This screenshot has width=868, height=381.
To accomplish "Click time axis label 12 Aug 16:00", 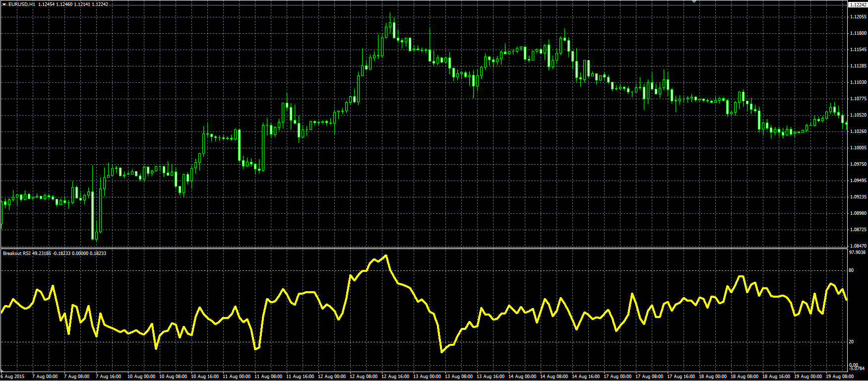I will pyautogui.click(x=395, y=377).
